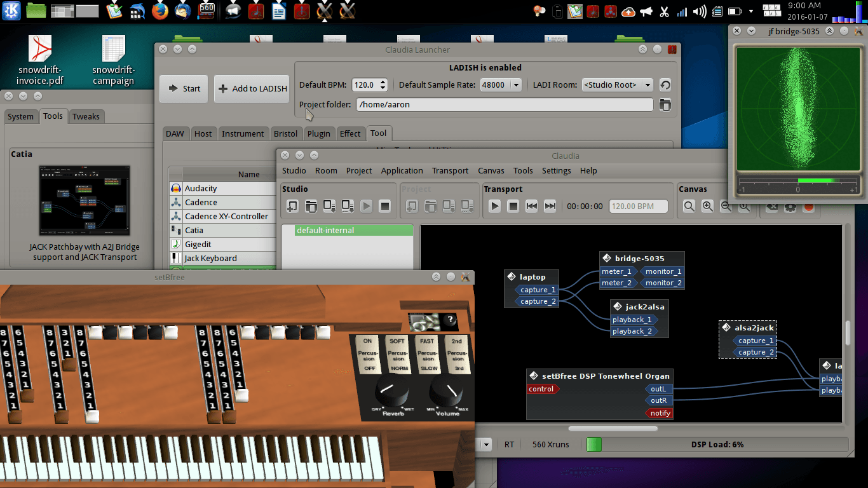This screenshot has width=868, height=488.
Task: Click the cloud upload tray icon
Action: 628,11
